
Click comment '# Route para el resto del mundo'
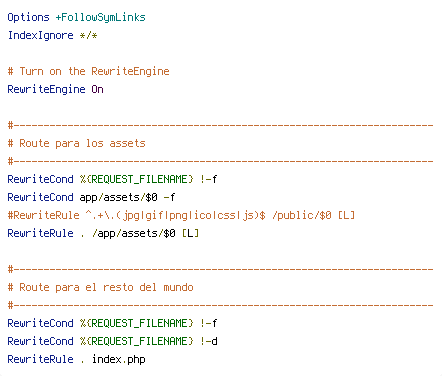100,287
